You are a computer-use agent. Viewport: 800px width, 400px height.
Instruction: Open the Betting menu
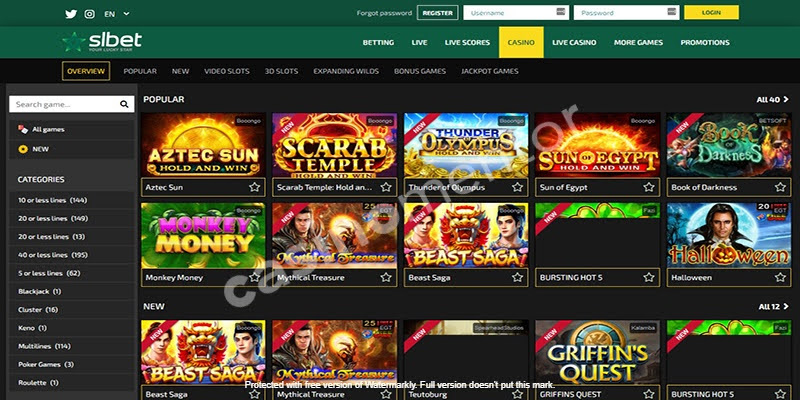378,42
